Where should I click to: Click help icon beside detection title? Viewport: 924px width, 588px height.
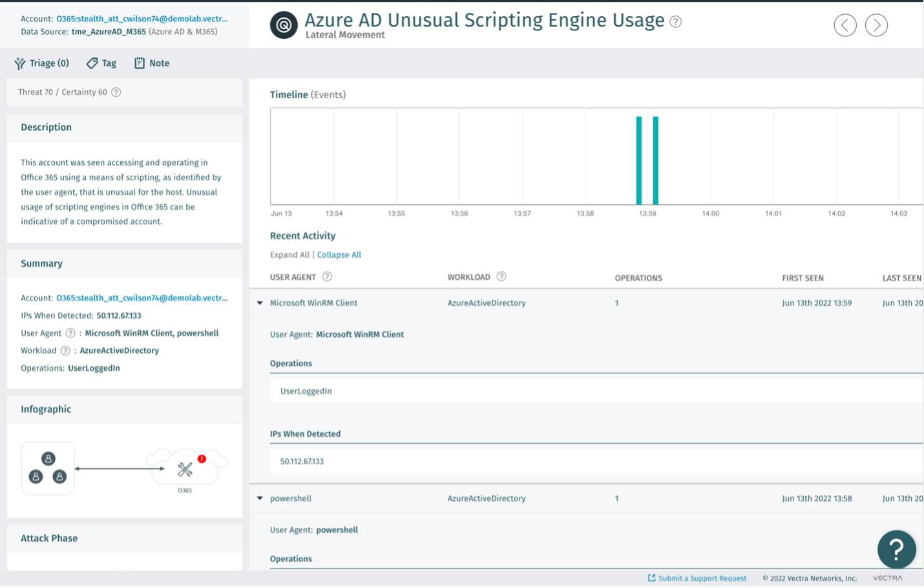675,21
